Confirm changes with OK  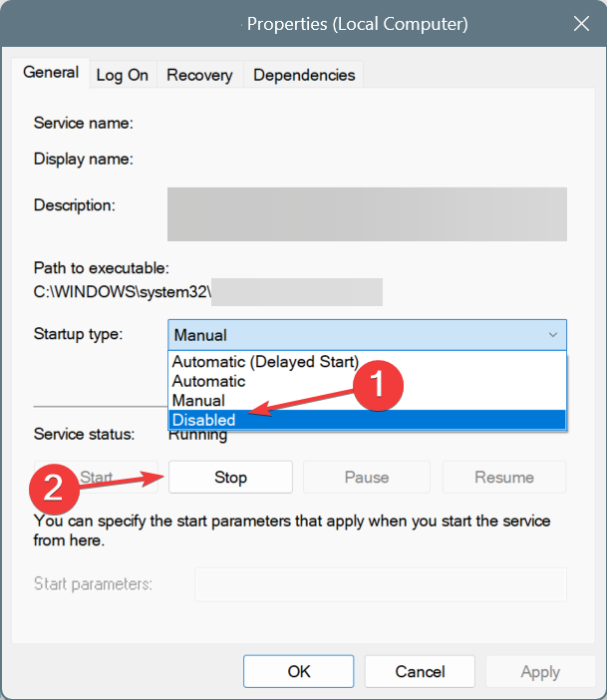(x=299, y=671)
